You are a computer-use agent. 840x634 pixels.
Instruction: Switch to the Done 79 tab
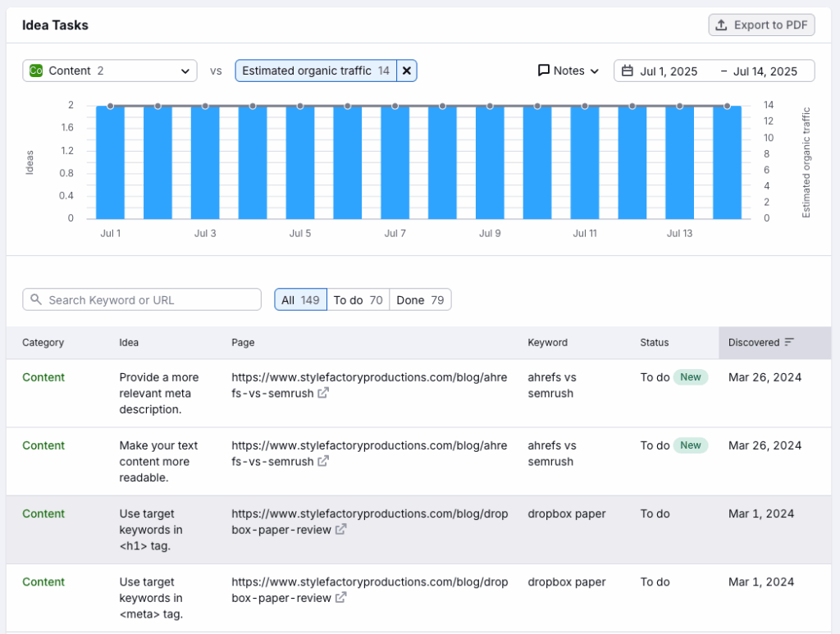tap(420, 300)
